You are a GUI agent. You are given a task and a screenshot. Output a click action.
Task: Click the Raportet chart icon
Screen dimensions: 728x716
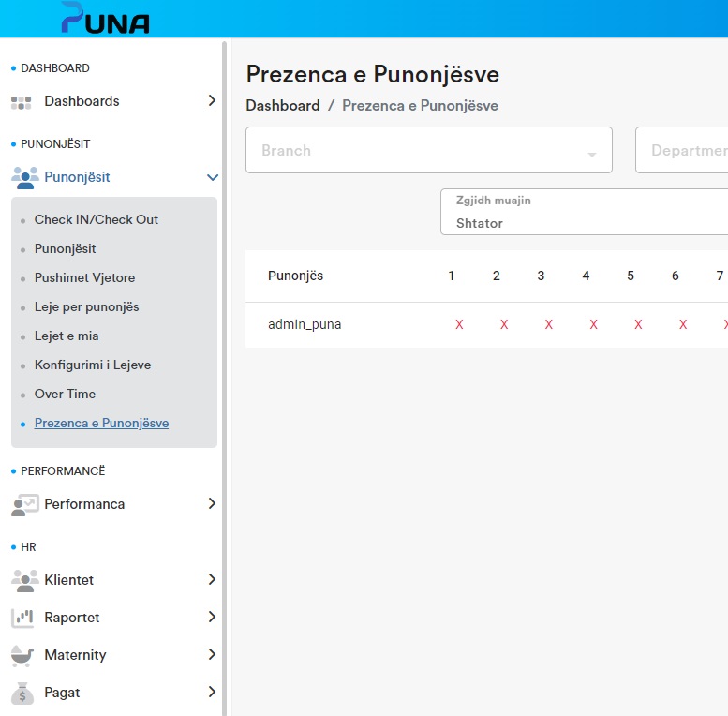[x=22, y=618]
